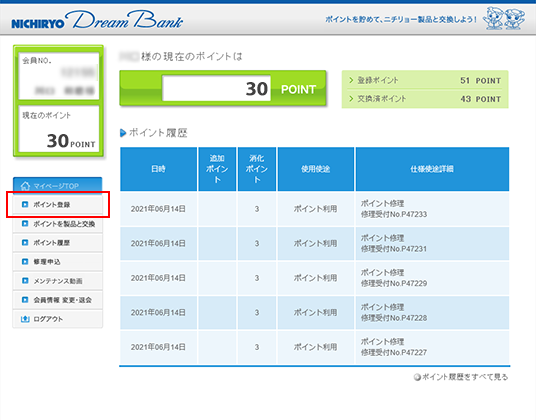Click the repair entry 修理受付No.P47231
536x420 pixels.
coord(394,249)
